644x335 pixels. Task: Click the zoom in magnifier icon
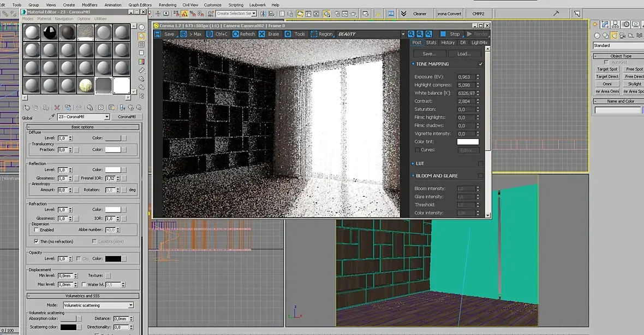(x=411, y=34)
